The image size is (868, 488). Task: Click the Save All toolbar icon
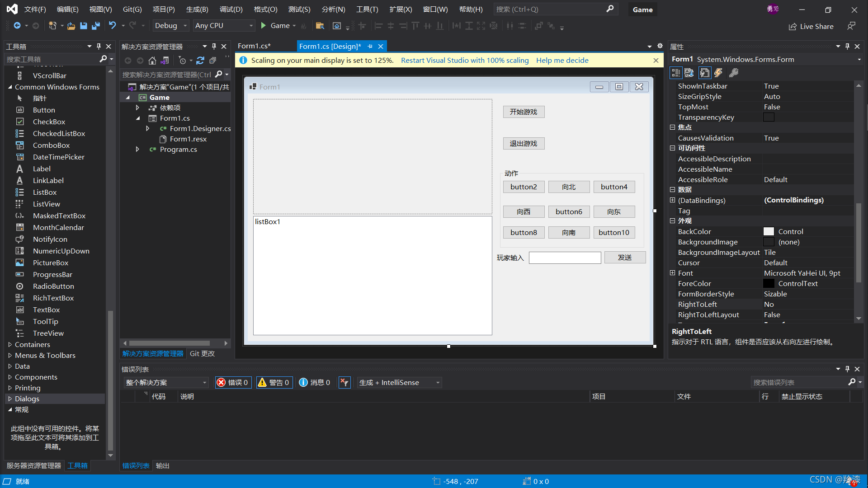point(95,26)
